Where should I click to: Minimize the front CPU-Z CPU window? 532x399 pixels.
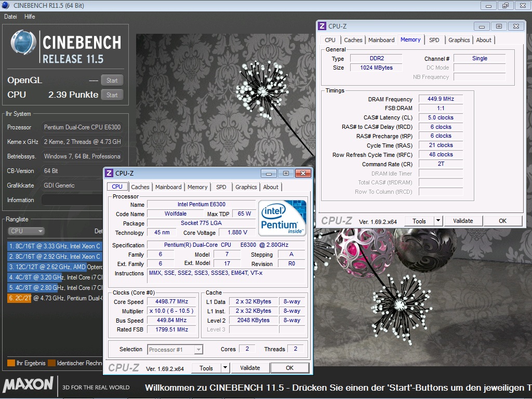(269, 174)
